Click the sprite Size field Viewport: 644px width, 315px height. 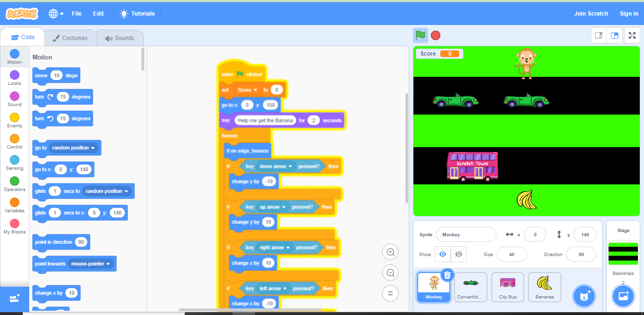click(512, 254)
